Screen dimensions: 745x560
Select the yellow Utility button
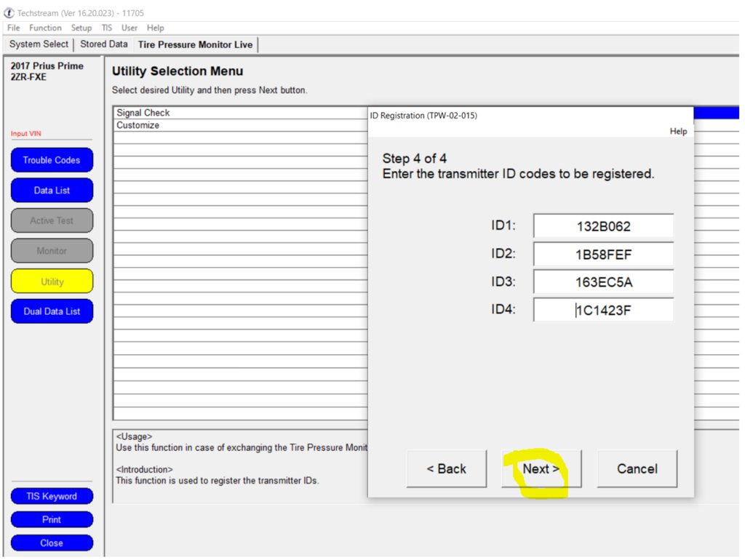52,281
